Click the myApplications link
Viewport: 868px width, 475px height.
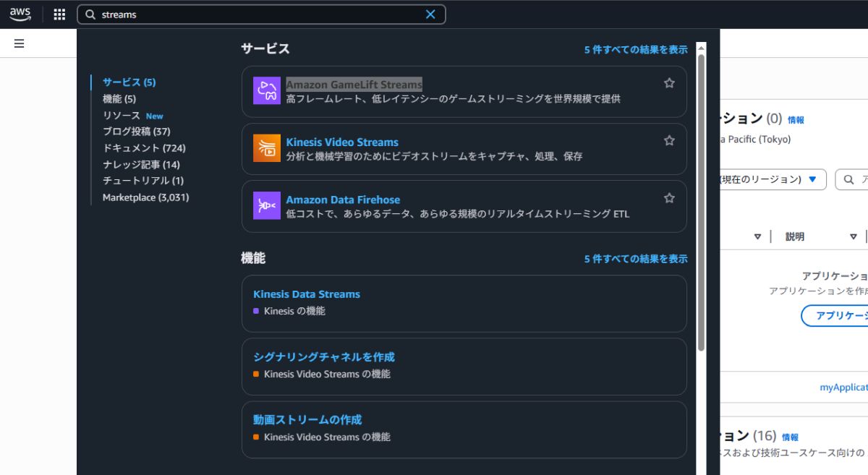[843, 388]
